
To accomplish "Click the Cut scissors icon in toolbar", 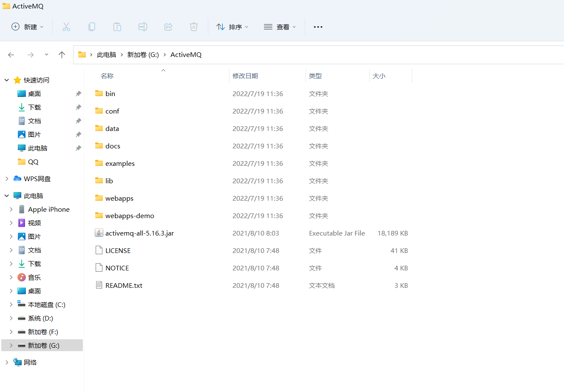I will coord(66,27).
